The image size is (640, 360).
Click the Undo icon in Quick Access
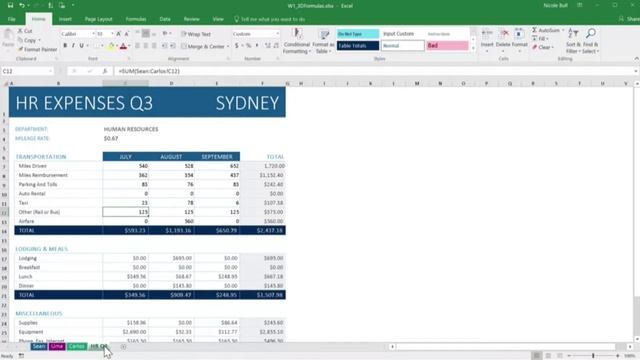(22, 6)
